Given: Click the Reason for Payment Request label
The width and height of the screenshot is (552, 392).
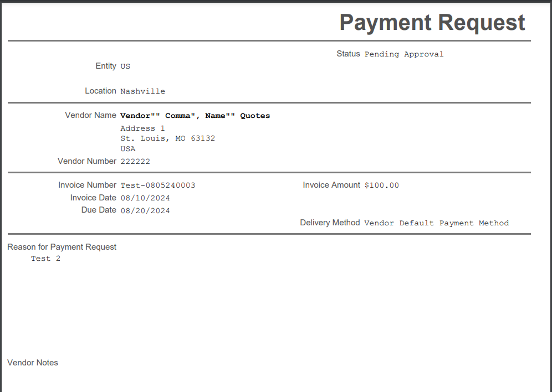Looking at the screenshot, I should 62,247.
